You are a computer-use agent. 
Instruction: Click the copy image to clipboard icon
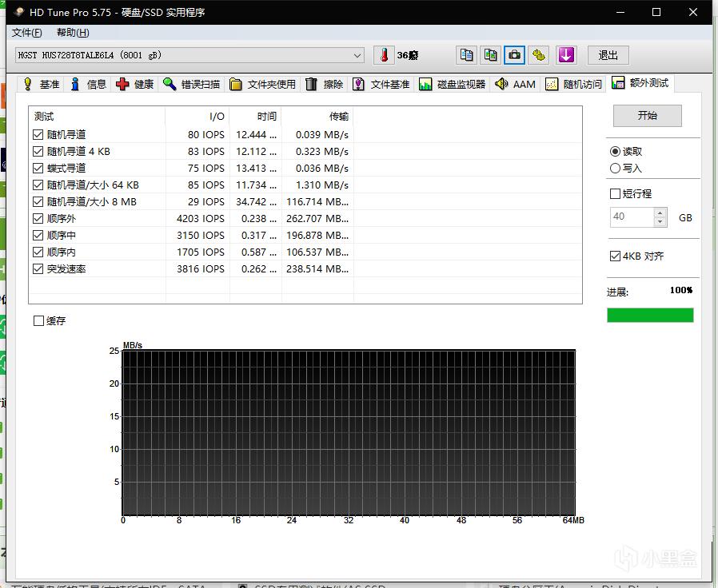coord(489,54)
